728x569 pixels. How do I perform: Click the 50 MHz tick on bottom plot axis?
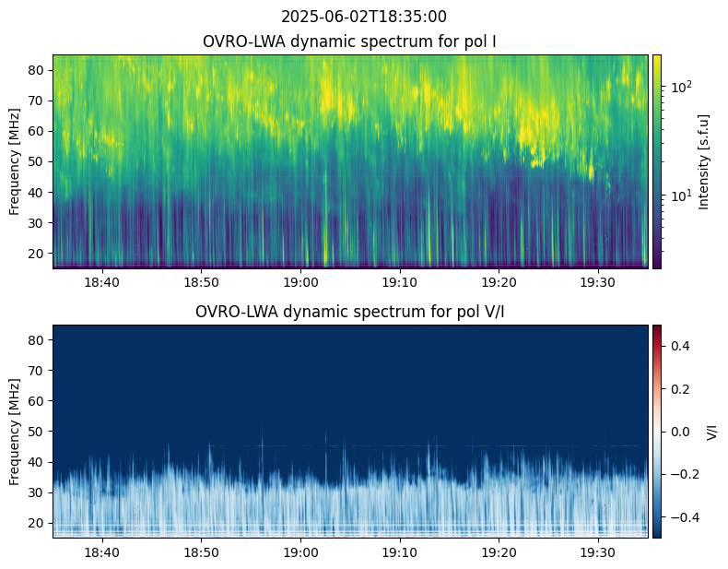(x=37, y=432)
